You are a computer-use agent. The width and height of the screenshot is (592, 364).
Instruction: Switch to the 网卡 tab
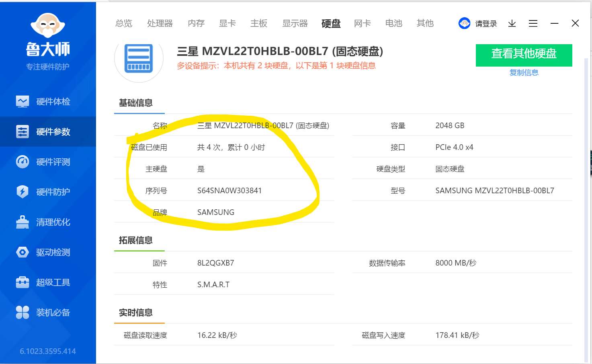[363, 23]
